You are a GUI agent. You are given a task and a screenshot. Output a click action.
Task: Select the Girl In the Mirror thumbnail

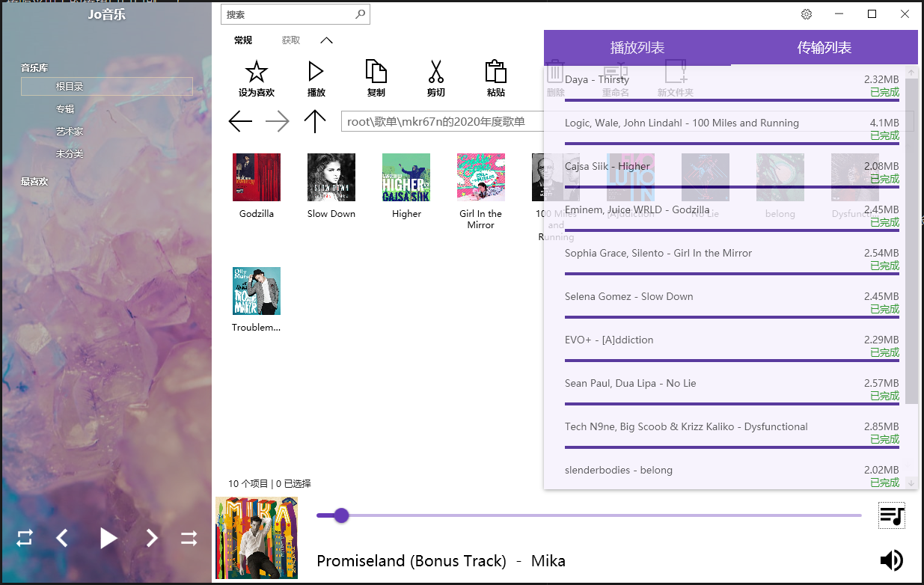coord(481,177)
